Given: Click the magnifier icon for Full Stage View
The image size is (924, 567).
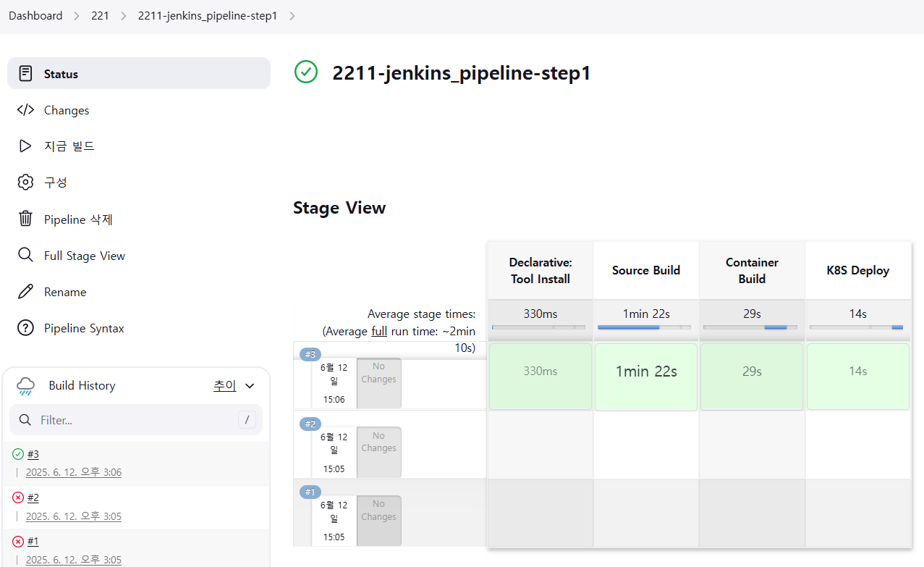Looking at the screenshot, I should pos(25,255).
